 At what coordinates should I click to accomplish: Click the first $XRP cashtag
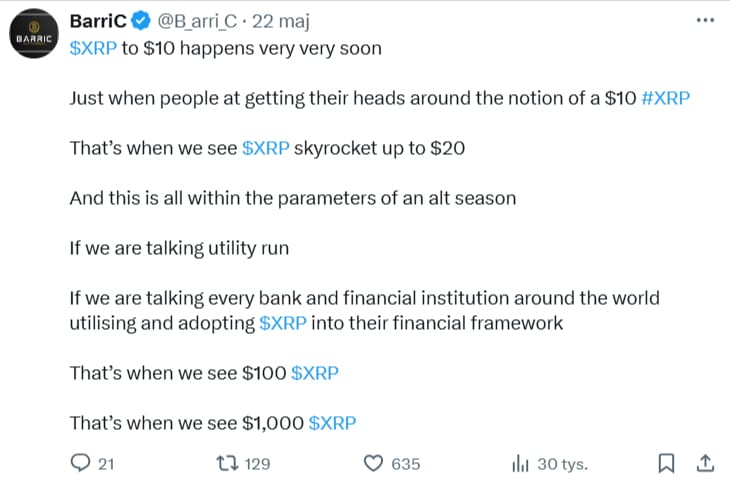coord(94,48)
